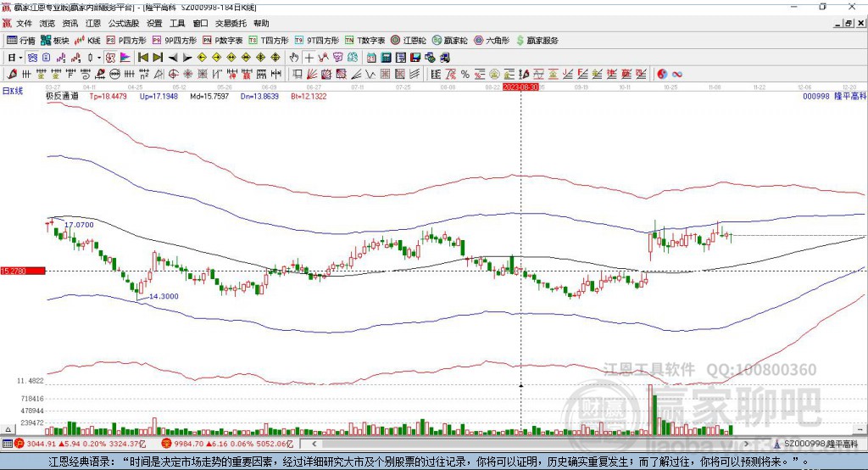The height and width of the screenshot is (470, 868).
Task: Click the Dn=13.8639 indicator value
Action: [259, 97]
